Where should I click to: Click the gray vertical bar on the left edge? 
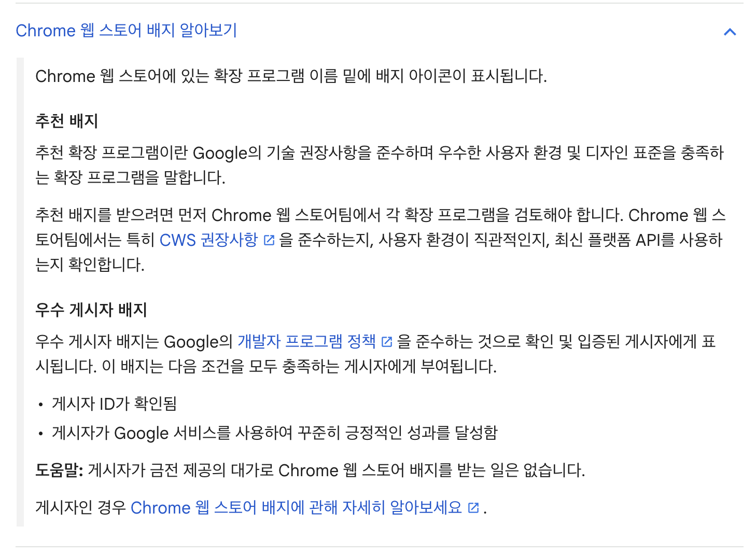pos(21,290)
